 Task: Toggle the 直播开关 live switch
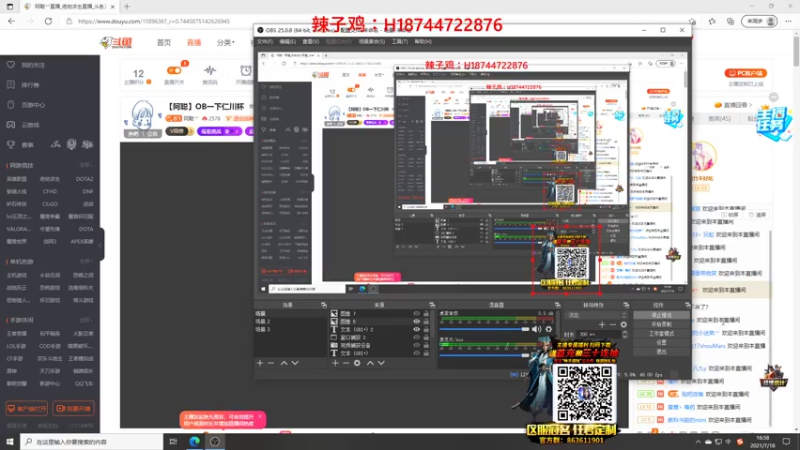[x=174, y=70]
